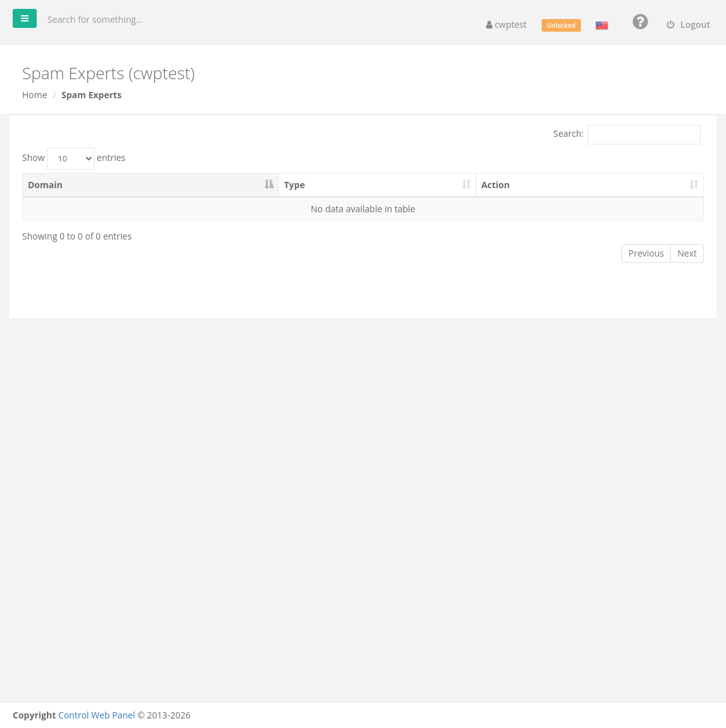Open the Control Web Panel footer link
The width and height of the screenshot is (726, 728).
(96, 715)
